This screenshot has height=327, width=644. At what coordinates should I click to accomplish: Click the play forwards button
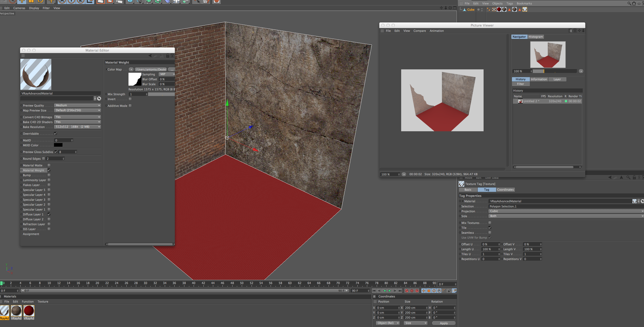(x=390, y=291)
